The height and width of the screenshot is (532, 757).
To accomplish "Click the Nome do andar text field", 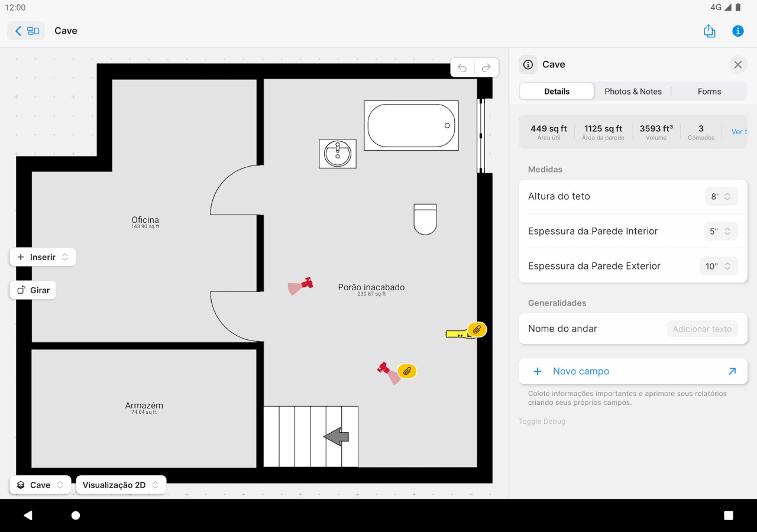I will click(701, 329).
